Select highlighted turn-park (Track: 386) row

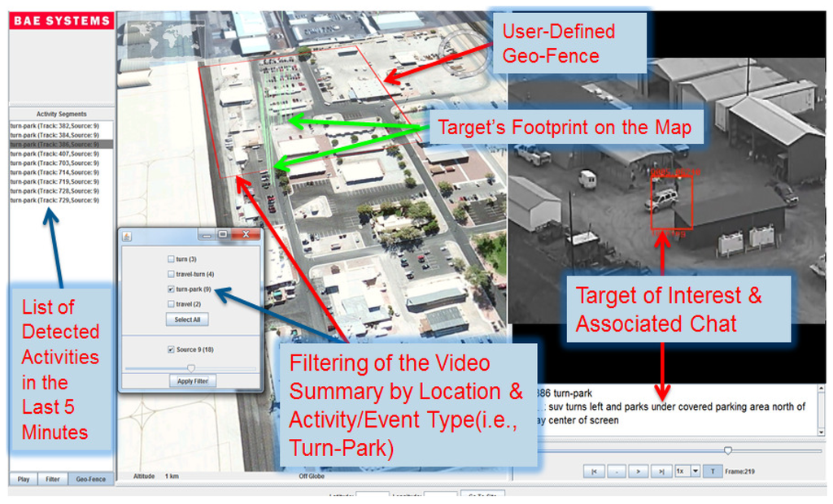[61, 145]
